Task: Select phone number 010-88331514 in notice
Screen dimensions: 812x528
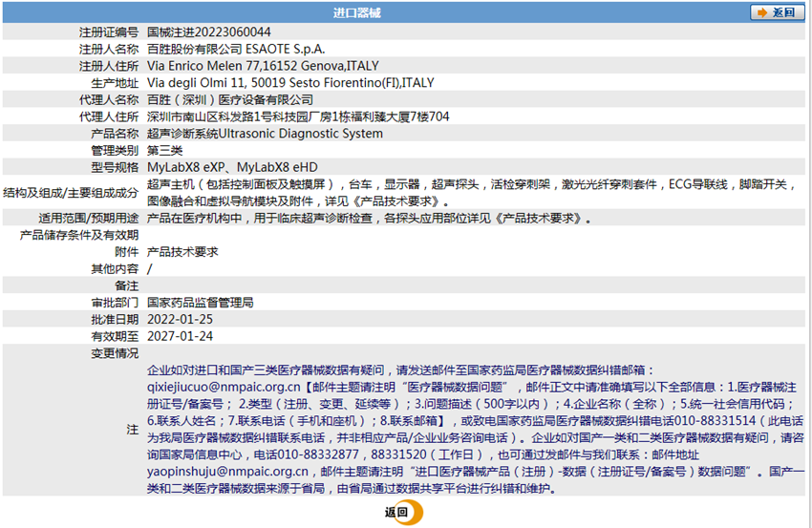Action: tap(716, 420)
